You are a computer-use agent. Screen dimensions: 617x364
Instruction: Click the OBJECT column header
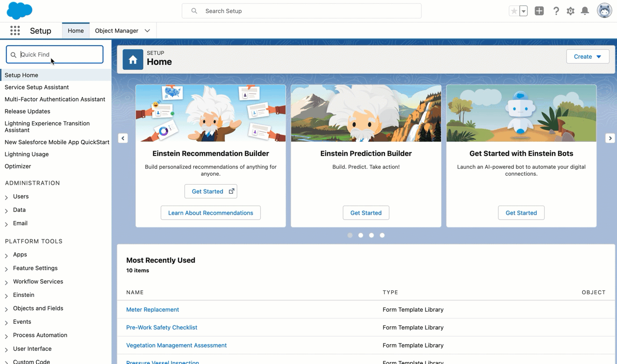pyautogui.click(x=593, y=292)
